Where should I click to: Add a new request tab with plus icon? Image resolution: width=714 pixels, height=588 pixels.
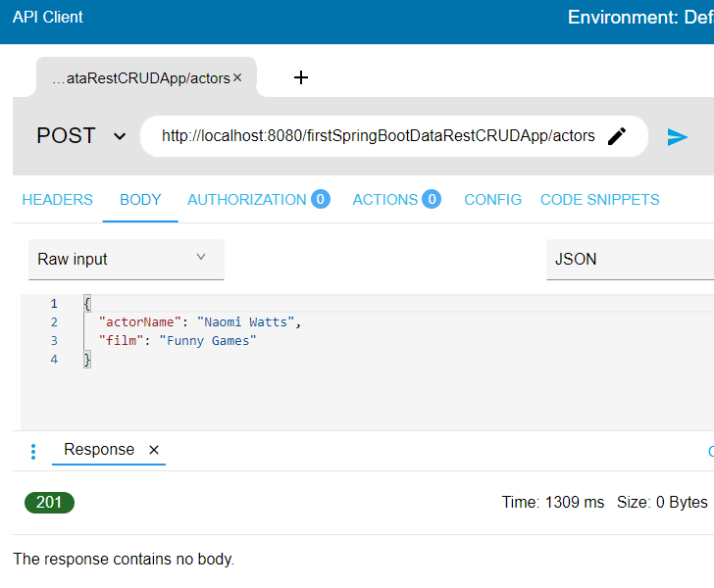(x=300, y=77)
